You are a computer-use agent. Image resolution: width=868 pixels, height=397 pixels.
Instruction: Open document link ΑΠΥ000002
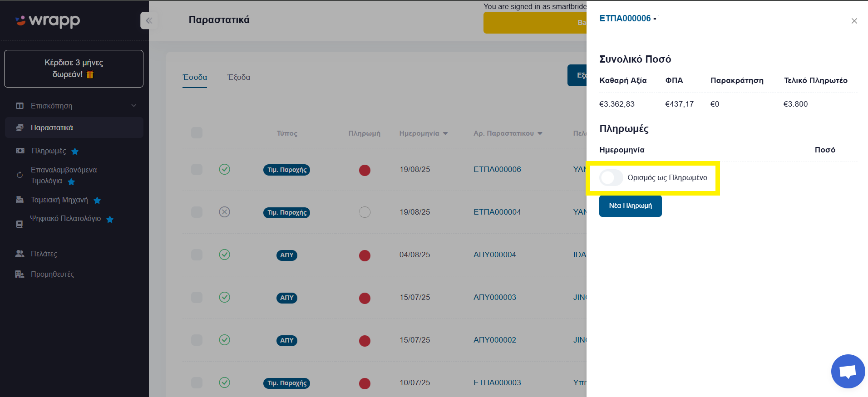pos(494,340)
